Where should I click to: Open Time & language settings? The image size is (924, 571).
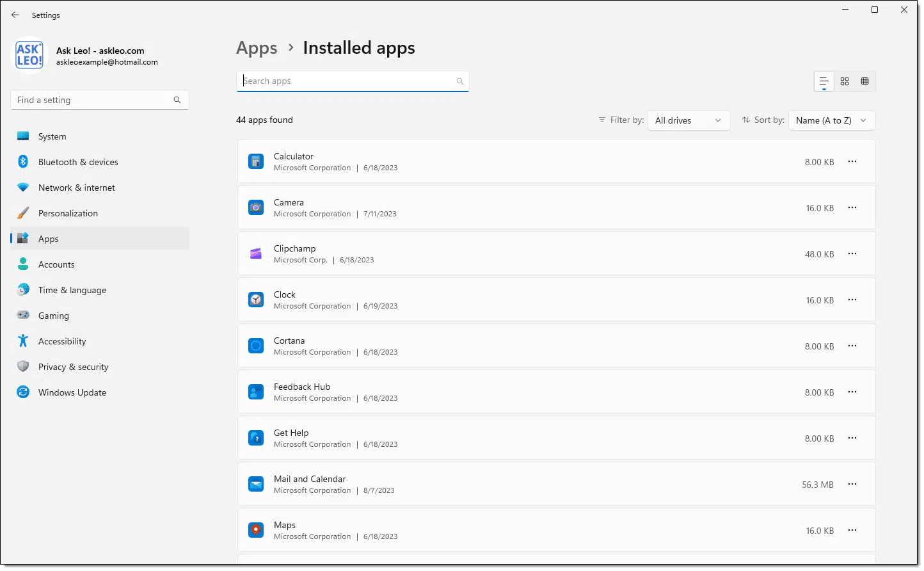[x=100, y=290]
